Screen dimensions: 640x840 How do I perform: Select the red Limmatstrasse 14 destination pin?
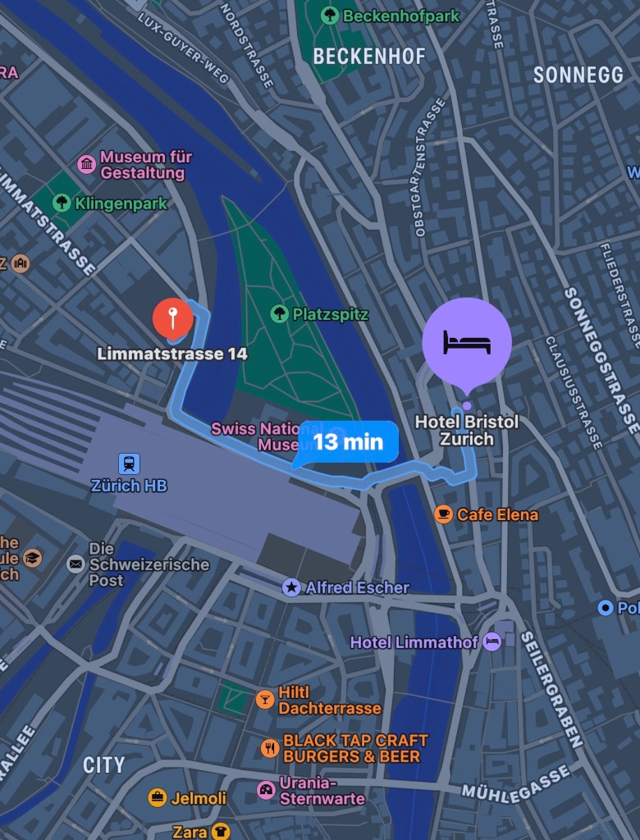(172, 319)
